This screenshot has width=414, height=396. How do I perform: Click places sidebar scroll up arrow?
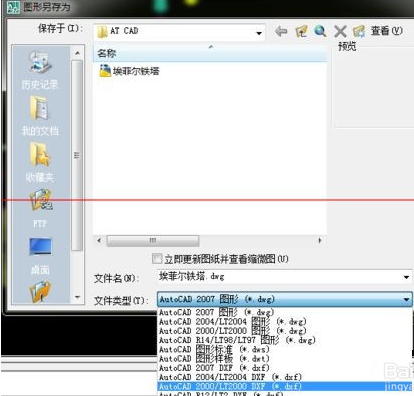77,53
